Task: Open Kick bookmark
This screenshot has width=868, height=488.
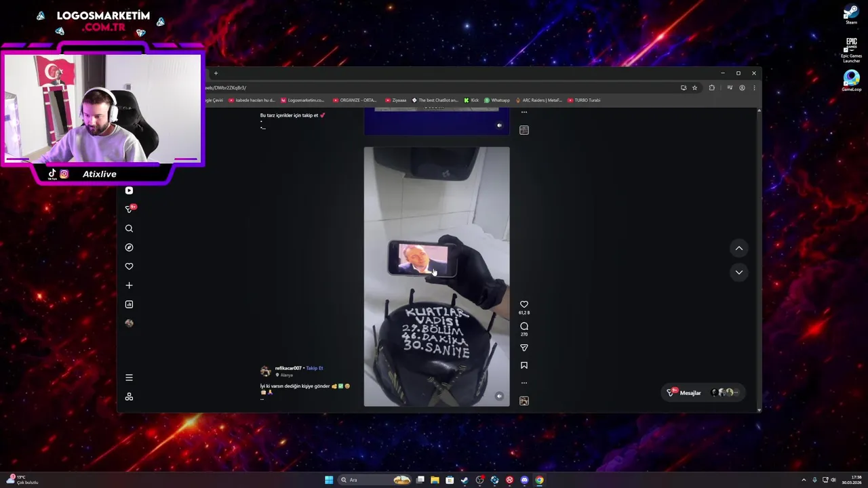Action: pyautogui.click(x=471, y=100)
